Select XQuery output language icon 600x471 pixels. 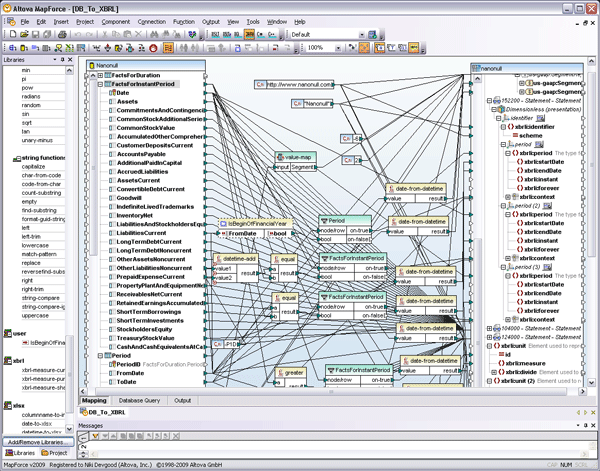point(238,34)
